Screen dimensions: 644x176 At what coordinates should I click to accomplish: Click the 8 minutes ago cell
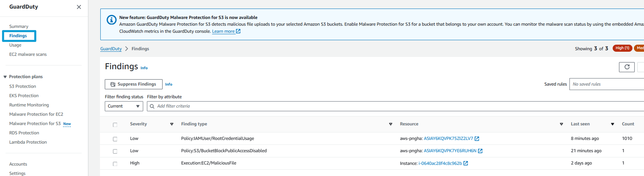point(585,139)
